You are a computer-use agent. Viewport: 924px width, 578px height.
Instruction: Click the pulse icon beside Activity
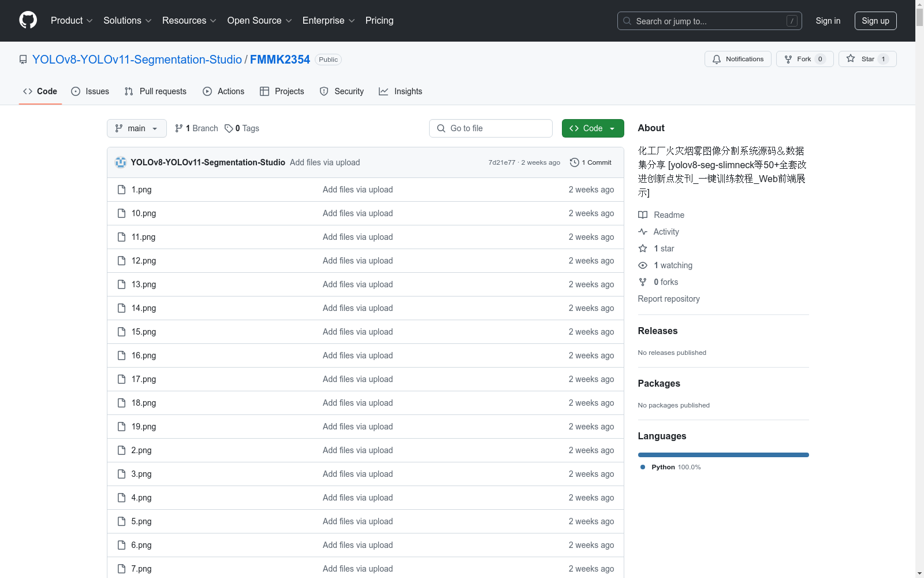click(643, 232)
